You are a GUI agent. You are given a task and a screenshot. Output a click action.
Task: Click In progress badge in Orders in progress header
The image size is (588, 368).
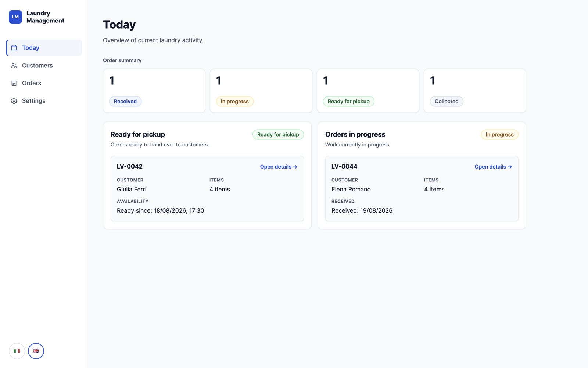tap(500, 135)
